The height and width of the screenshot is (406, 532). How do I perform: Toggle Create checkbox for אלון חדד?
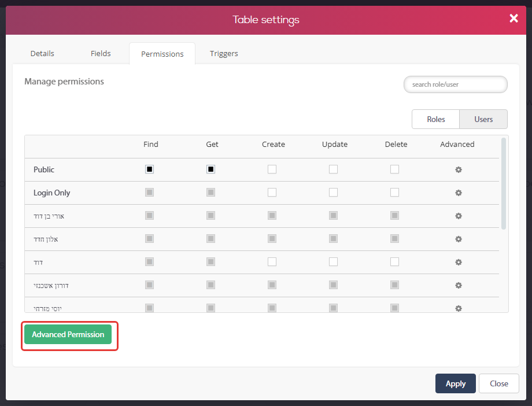(272, 238)
